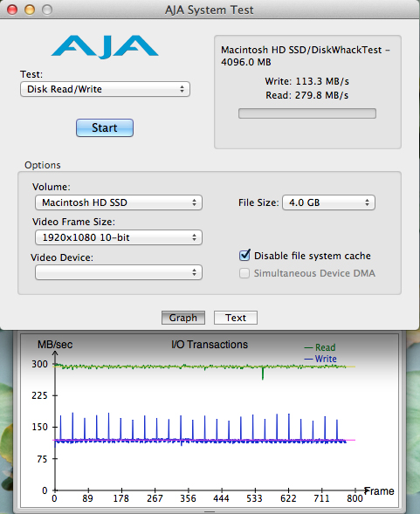Click the zoom window button

(x=47, y=10)
